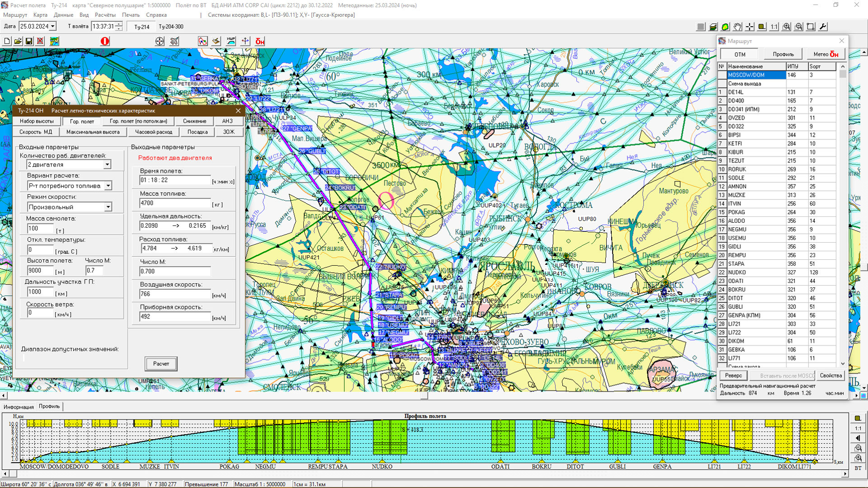Open the map layers stack icon
Image resolution: width=868 pixels, height=488 pixels.
click(x=713, y=27)
